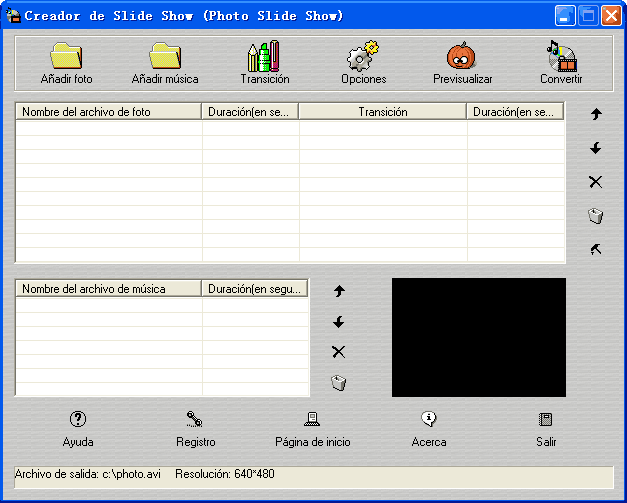Remove selected photo with X icon

tap(596, 182)
